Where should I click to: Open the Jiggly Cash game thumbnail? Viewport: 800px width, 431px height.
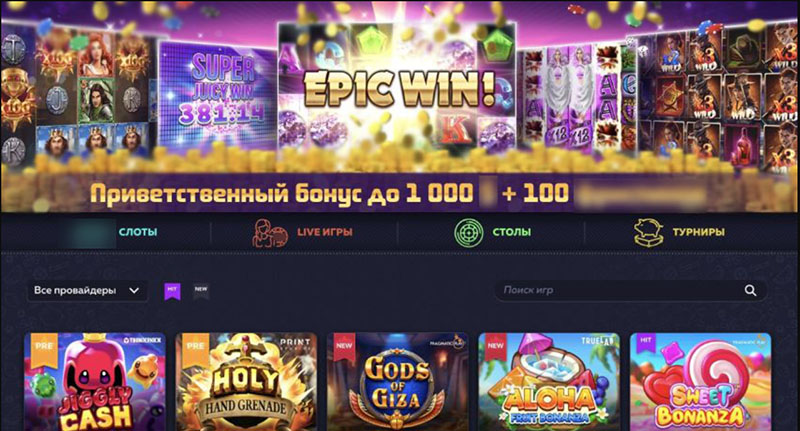pos(95,382)
